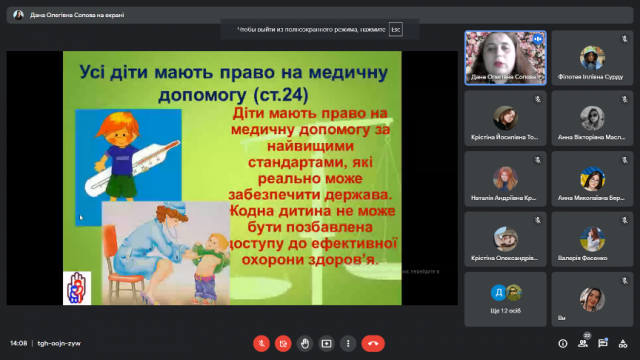Show the participants list icon

click(x=583, y=344)
